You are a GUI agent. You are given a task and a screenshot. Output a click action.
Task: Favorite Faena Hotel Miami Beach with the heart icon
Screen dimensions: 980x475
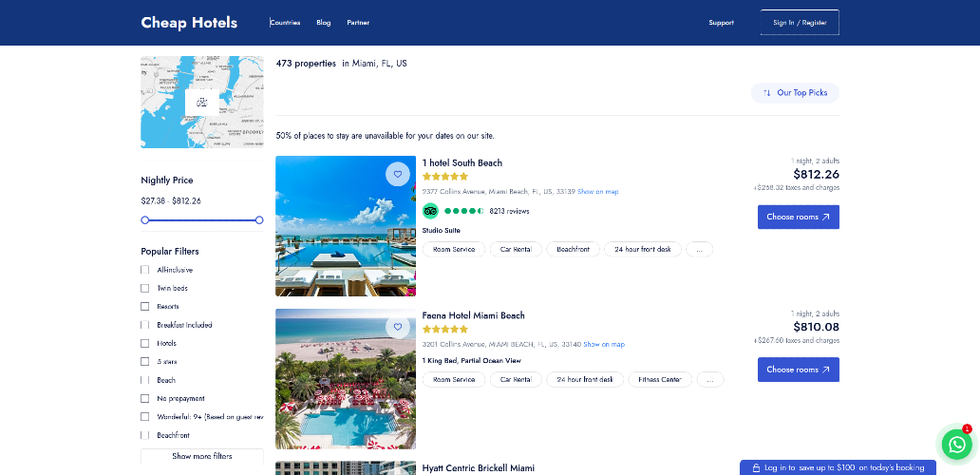pos(398,327)
